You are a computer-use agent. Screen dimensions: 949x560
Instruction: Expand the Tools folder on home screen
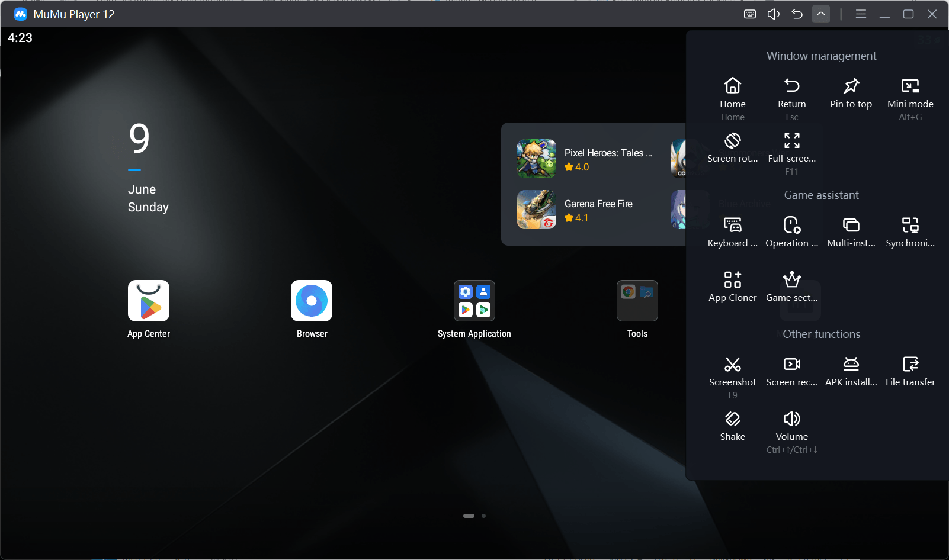pyautogui.click(x=637, y=301)
